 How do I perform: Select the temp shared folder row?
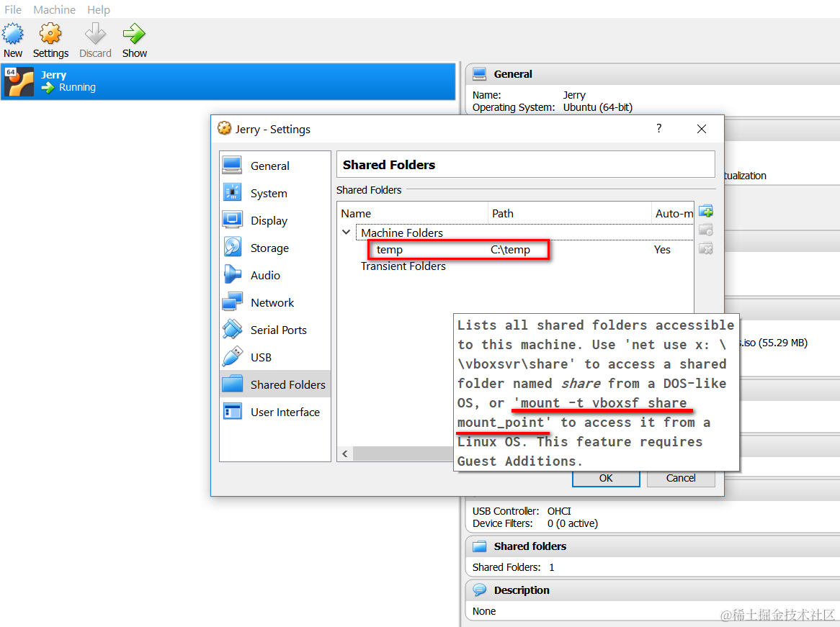pyautogui.click(x=517, y=250)
